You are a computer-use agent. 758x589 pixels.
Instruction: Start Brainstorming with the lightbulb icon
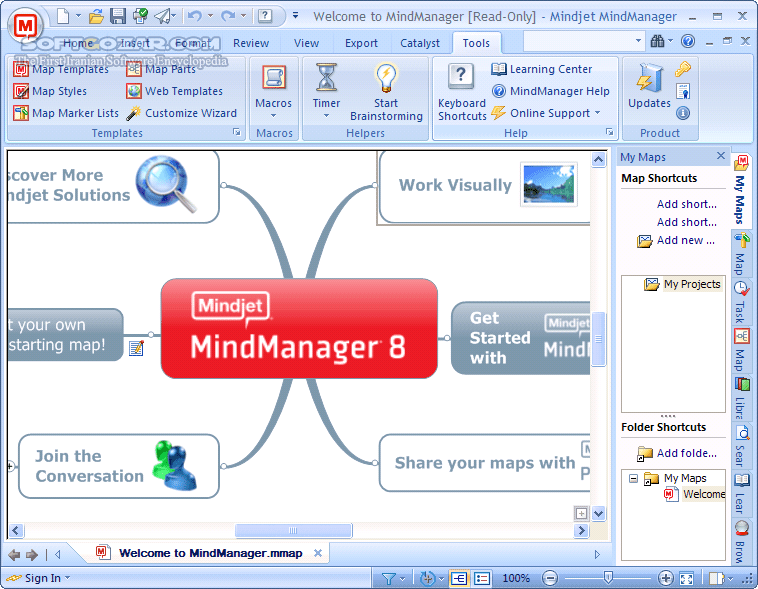click(x=386, y=77)
